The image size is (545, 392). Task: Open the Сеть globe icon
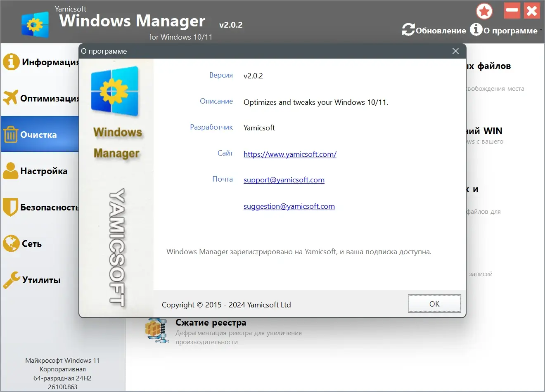(x=11, y=243)
